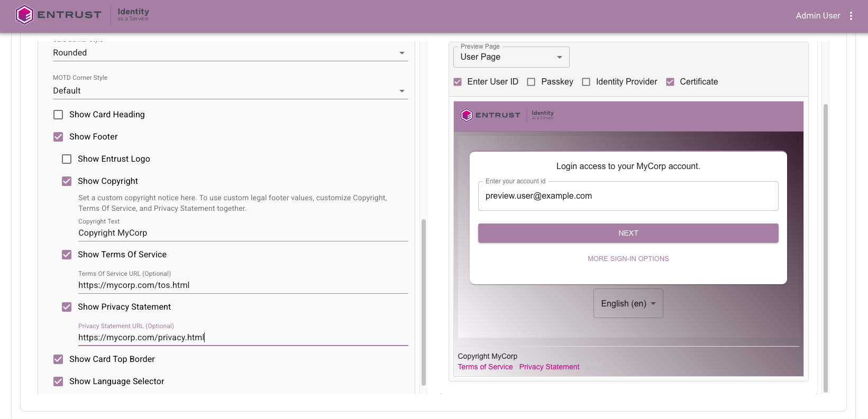Expand the MOTD Corner Style dropdown

(230, 91)
